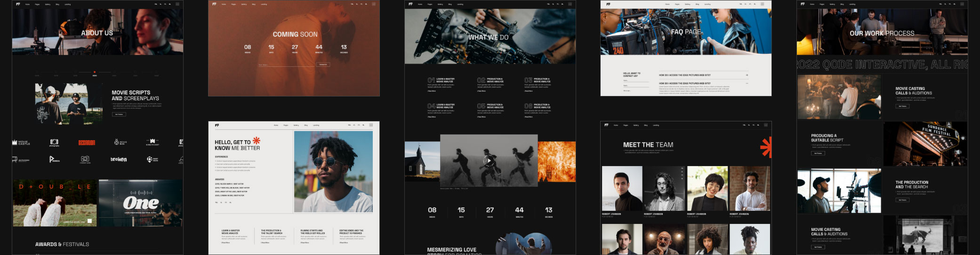The image size is (980, 255).
Task: Open Blog menu on FAQ Page
Action: [698, 4]
